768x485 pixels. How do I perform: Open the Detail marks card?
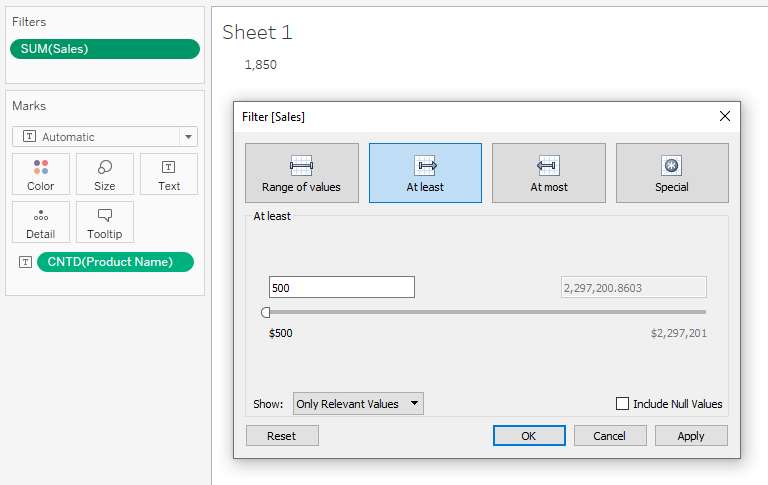tap(41, 222)
